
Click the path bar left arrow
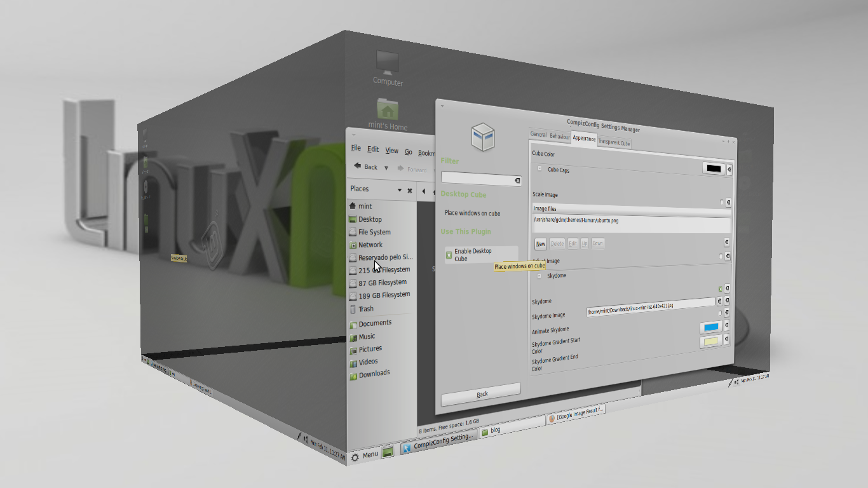(x=424, y=191)
